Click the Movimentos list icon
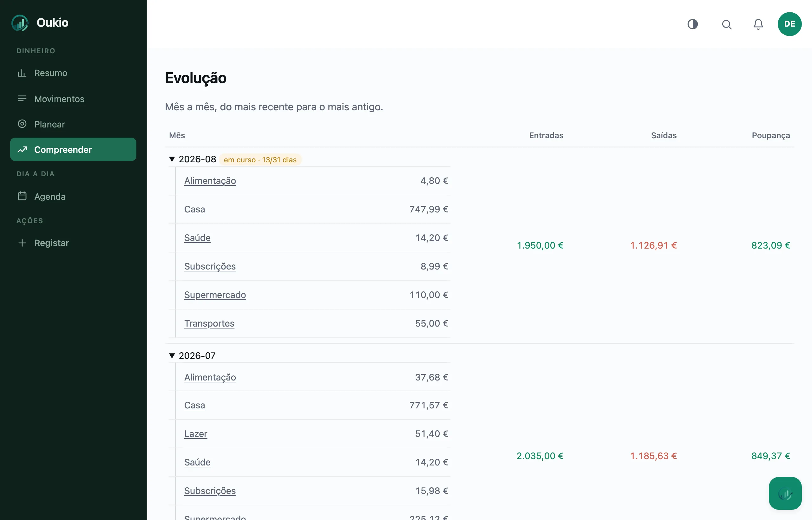 (x=22, y=99)
